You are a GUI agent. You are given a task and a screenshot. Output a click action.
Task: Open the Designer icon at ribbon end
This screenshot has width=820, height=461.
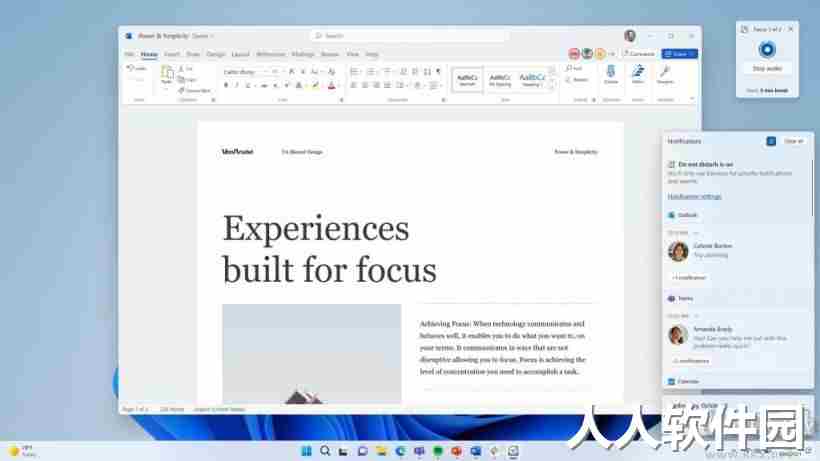[665, 71]
